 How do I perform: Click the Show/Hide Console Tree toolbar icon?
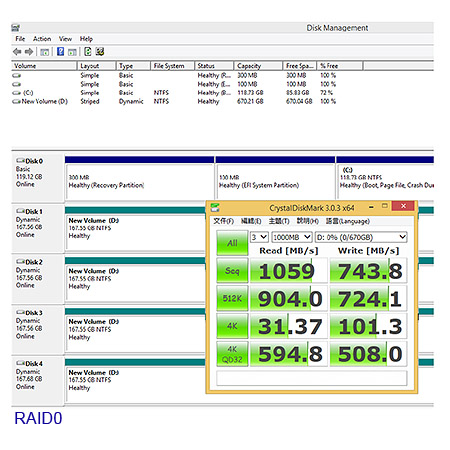tap(44, 52)
